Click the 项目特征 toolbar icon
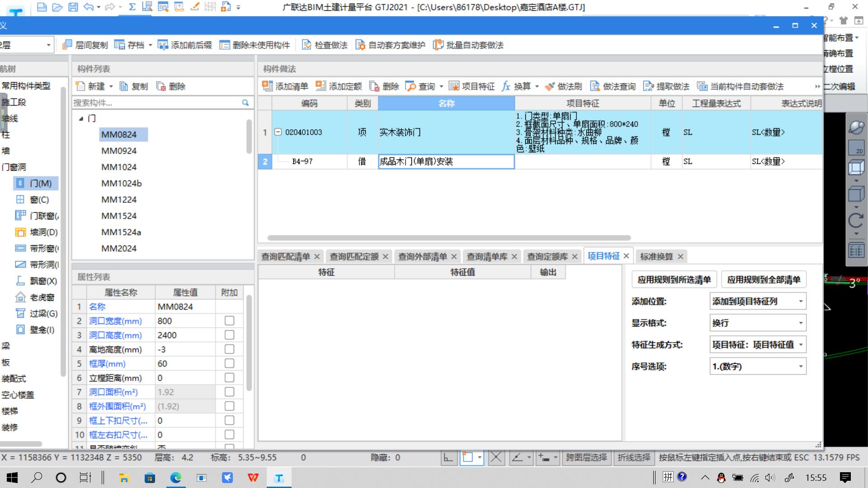Viewport: 868px width, 488px height. pos(454,86)
